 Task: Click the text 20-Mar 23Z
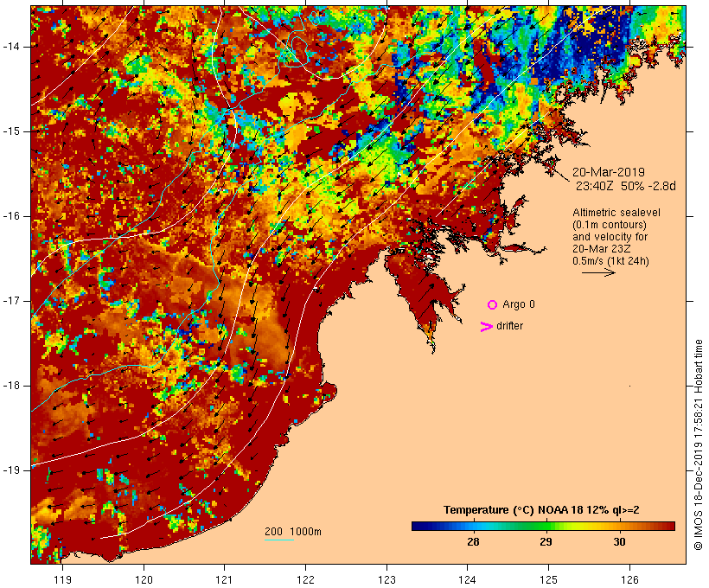[x=602, y=249]
